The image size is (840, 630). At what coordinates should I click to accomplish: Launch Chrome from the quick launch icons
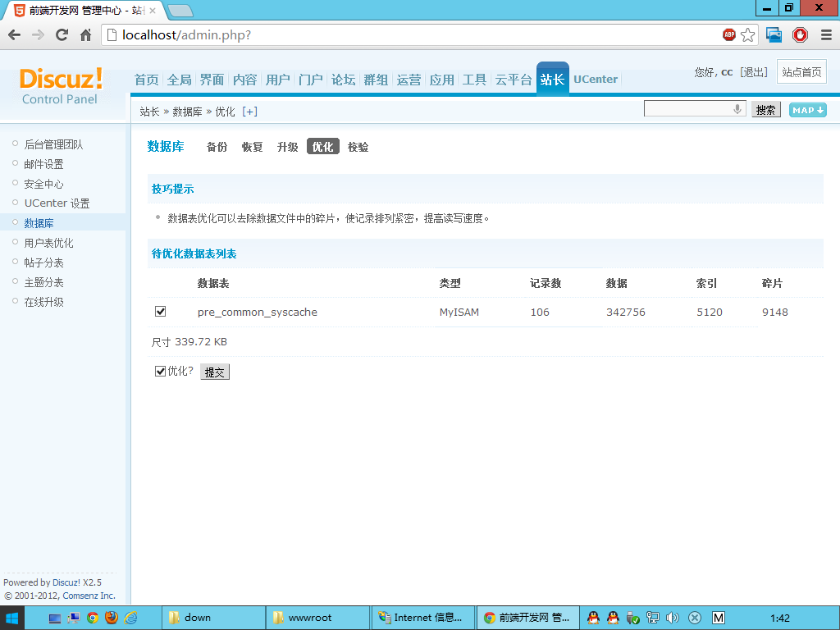(x=93, y=619)
